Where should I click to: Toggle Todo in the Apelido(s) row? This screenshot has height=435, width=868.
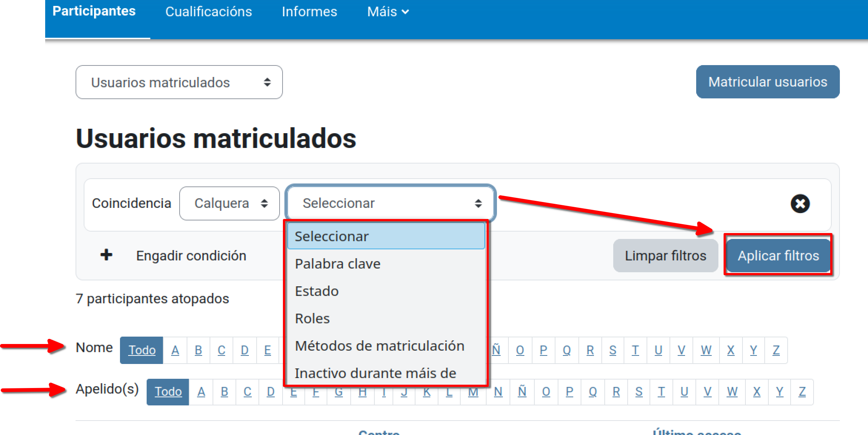(167, 391)
